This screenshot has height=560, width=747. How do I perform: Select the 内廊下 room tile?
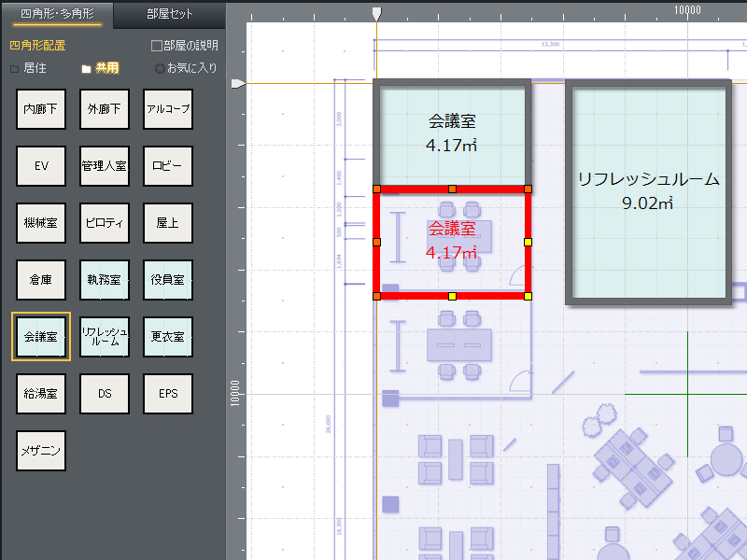coord(40,109)
